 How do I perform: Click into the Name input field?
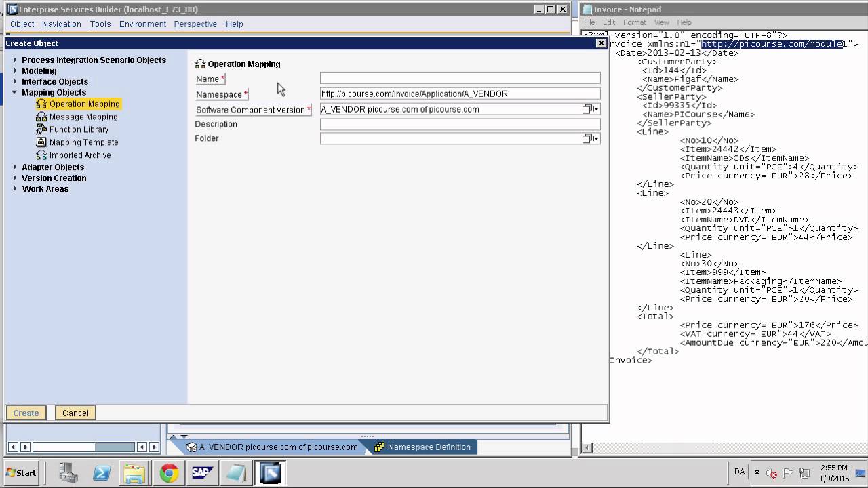pyautogui.click(x=460, y=78)
